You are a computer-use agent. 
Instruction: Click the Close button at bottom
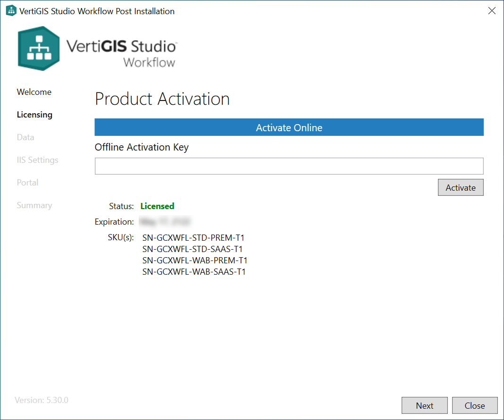(x=474, y=405)
